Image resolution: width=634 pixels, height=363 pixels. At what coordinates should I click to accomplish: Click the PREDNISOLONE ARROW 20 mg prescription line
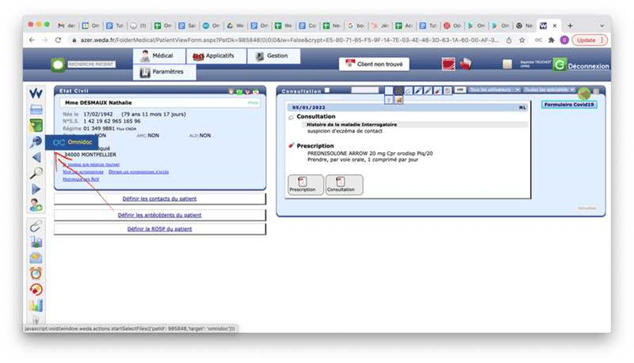tap(370, 154)
